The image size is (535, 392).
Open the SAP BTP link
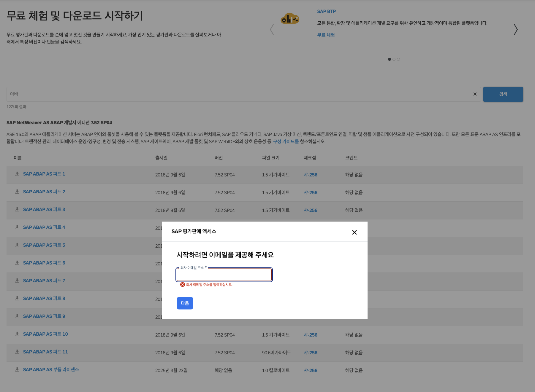[326, 11]
